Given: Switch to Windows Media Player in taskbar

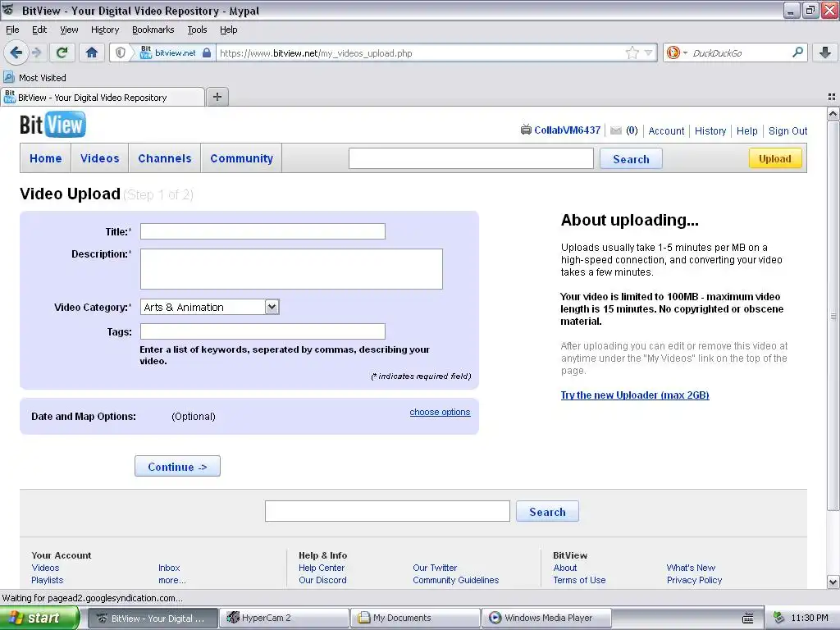Looking at the screenshot, I should click(x=546, y=618).
